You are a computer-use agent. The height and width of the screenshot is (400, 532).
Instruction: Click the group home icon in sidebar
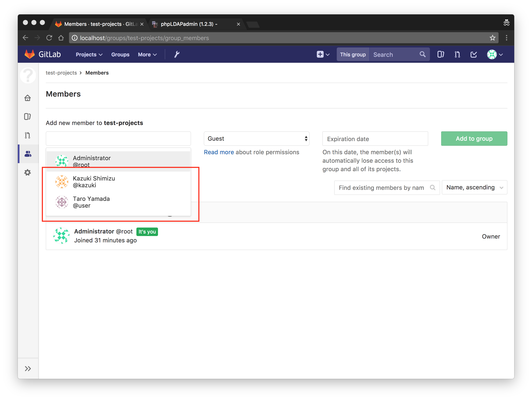(28, 98)
